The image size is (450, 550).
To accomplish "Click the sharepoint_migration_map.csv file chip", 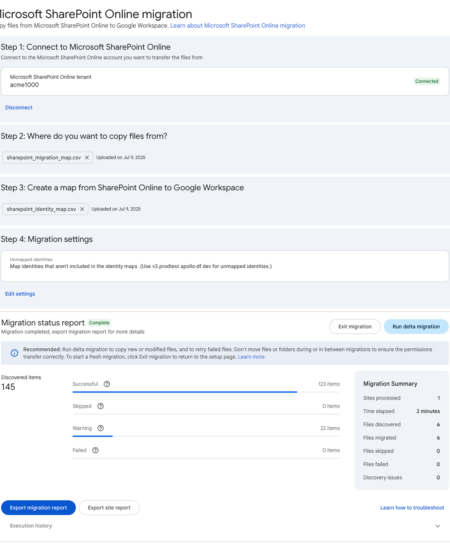I will click(48, 157).
